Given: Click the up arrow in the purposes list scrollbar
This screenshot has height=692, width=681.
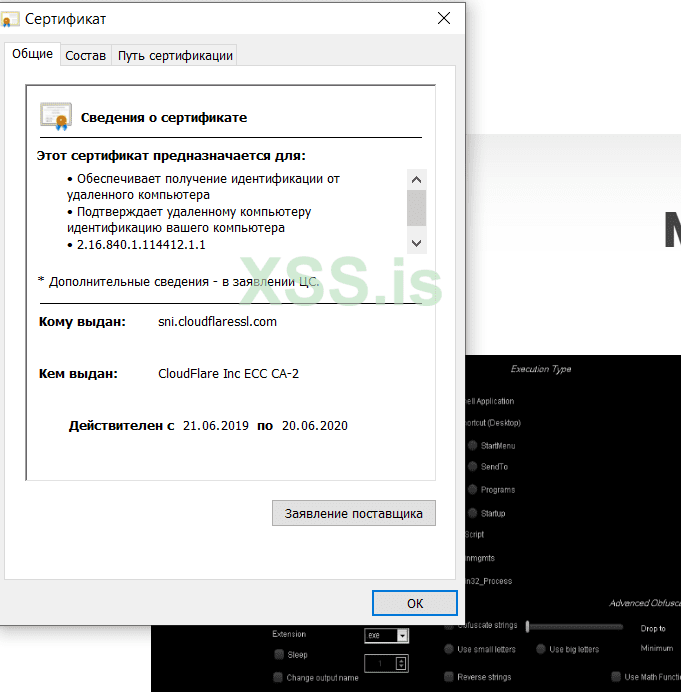Looking at the screenshot, I should coord(416,180).
